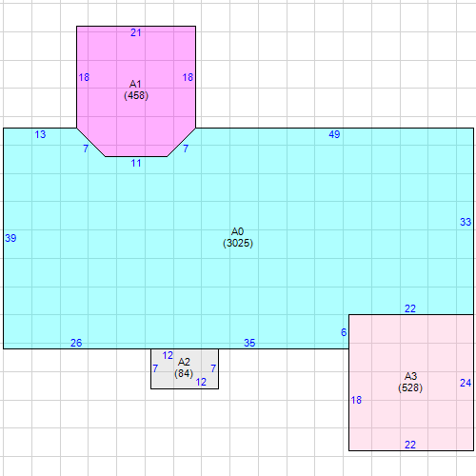Image resolution: width=476 pixels, height=476 pixels.
Task: Click the 7 on A1's left diagonal edge
Action: (86, 149)
